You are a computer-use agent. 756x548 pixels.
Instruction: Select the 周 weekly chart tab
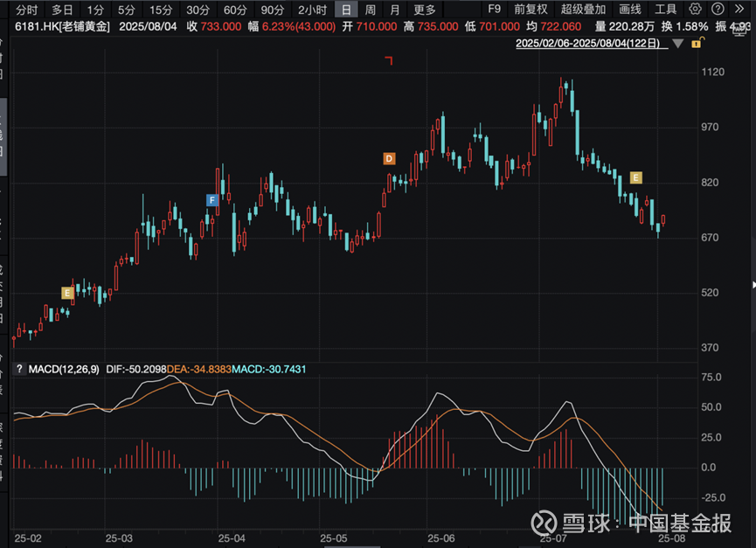371,10
